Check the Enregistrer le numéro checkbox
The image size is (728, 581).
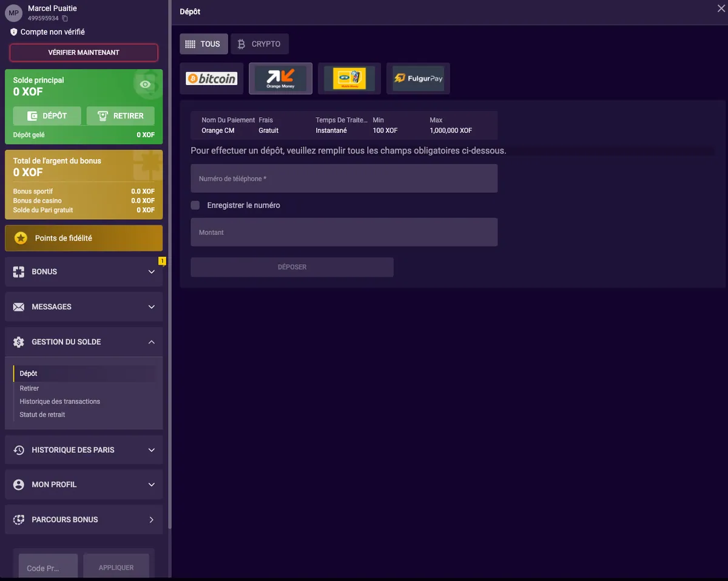tap(195, 205)
